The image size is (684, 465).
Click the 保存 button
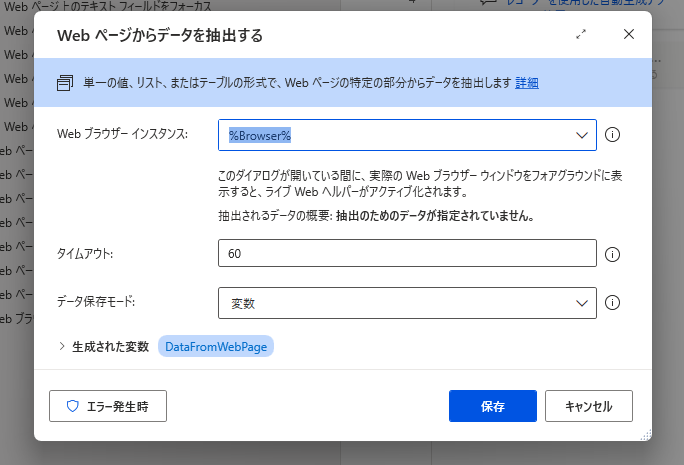[492, 406]
